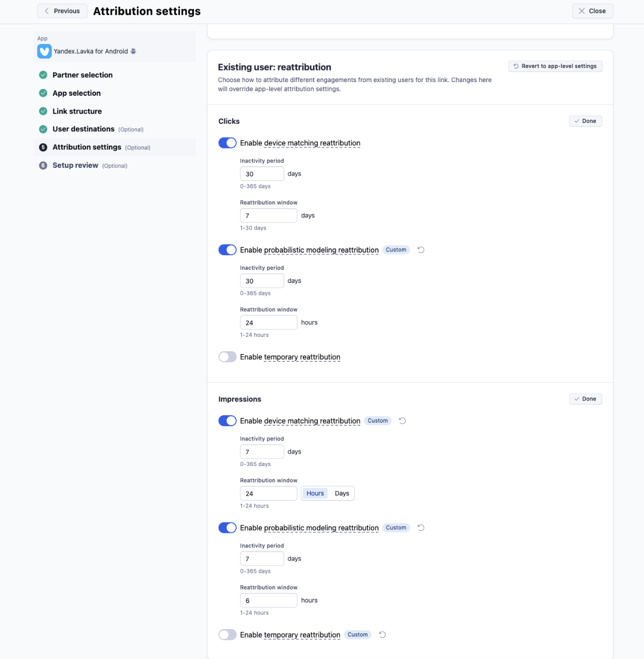This screenshot has height=659, width=644.
Task: Go to User destinations step
Action: click(x=84, y=129)
